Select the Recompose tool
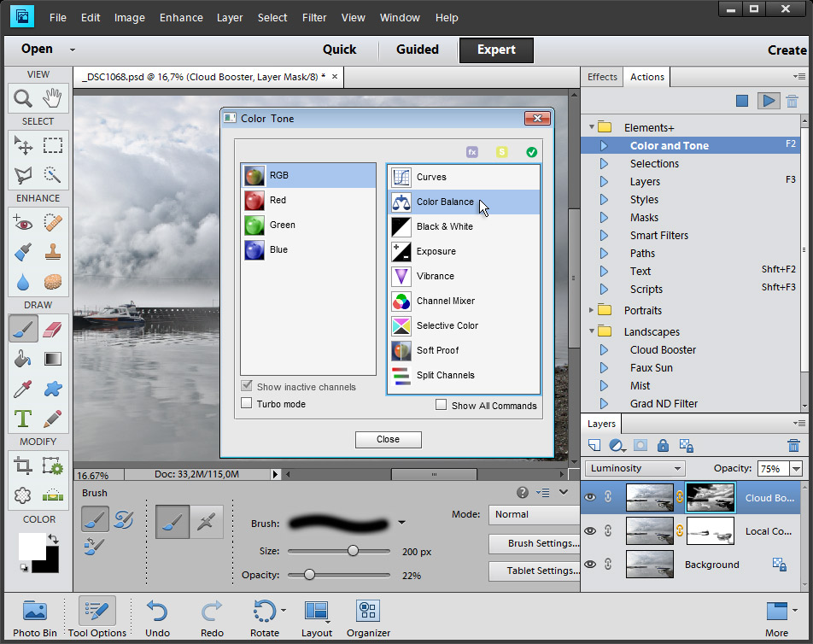The image size is (813, 644). point(53,465)
